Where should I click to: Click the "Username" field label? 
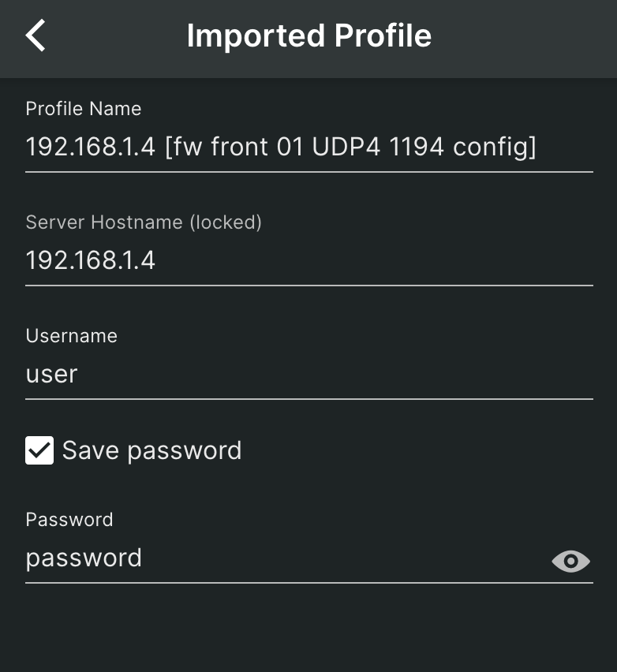(x=71, y=336)
